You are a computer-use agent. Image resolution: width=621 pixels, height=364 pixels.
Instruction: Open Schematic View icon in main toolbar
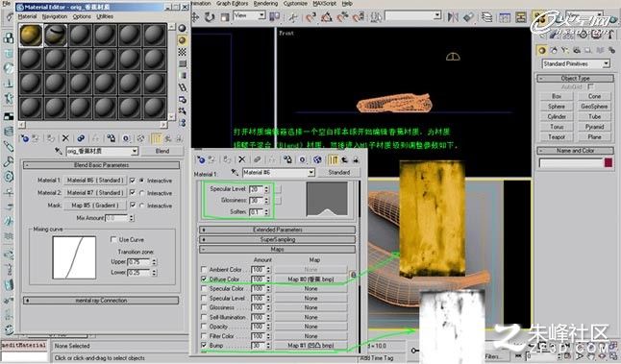click(x=521, y=16)
